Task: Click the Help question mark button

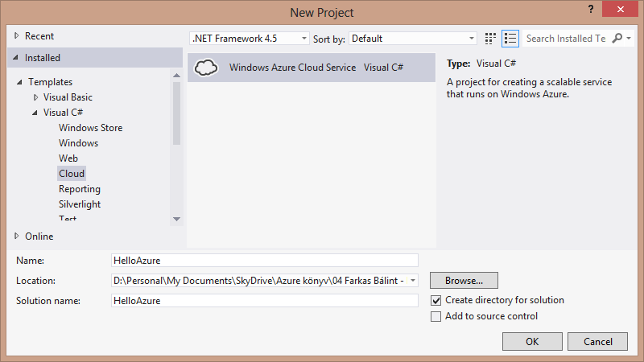Action: click(591, 9)
